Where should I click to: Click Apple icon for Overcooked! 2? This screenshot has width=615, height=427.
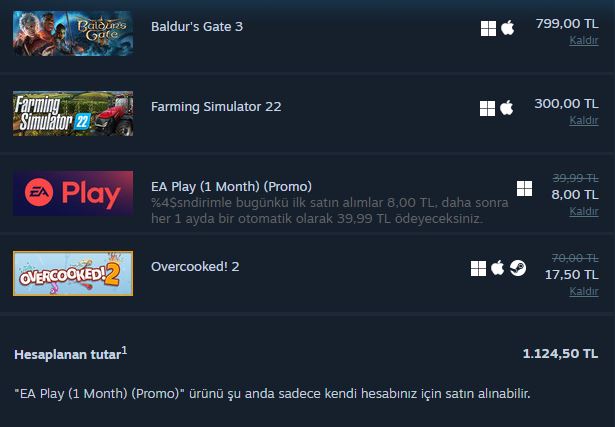click(497, 268)
